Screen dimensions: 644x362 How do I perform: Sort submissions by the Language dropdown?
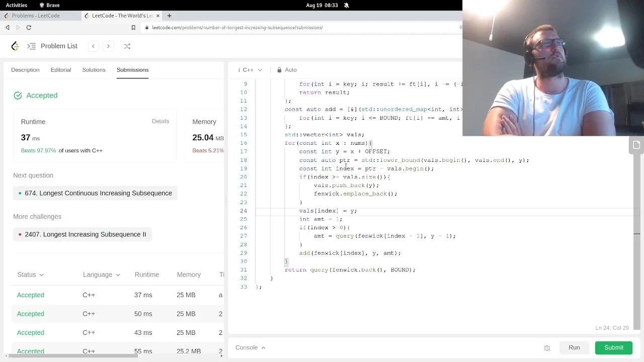click(x=101, y=275)
